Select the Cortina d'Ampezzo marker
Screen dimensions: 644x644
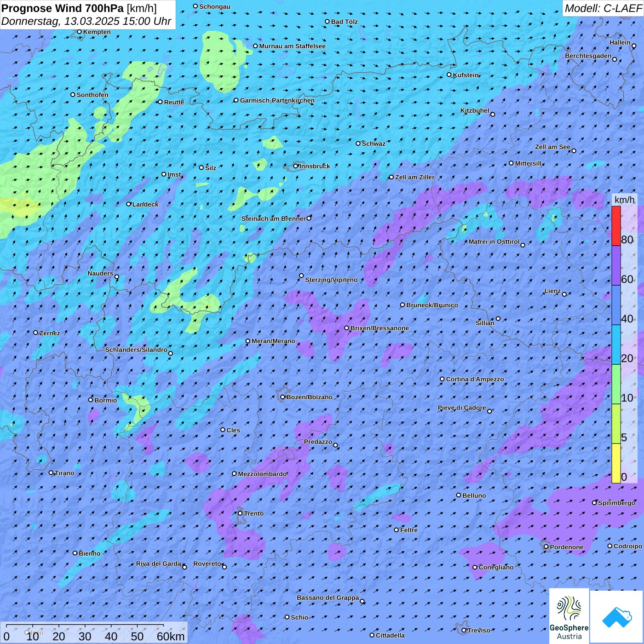[x=443, y=379]
